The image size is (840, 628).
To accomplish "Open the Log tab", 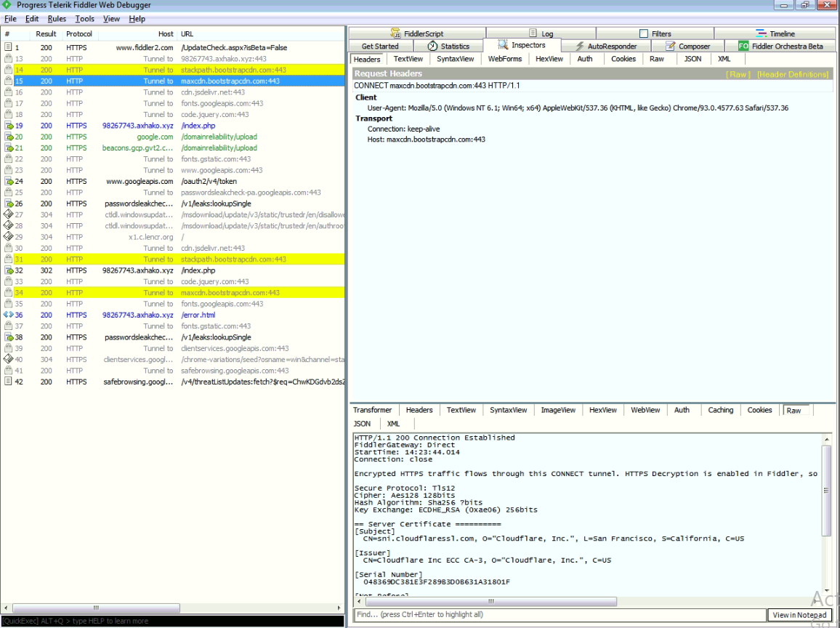I will (541, 33).
